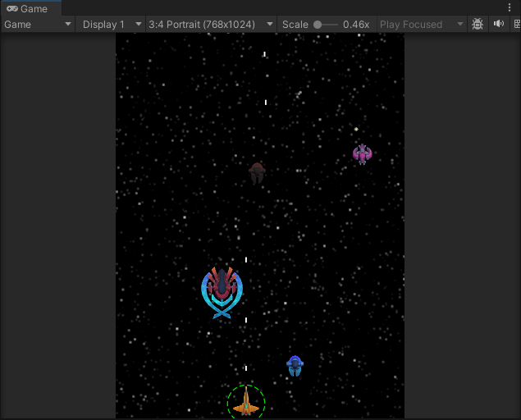Click the gamepad icon on Game tab

point(11,9)
